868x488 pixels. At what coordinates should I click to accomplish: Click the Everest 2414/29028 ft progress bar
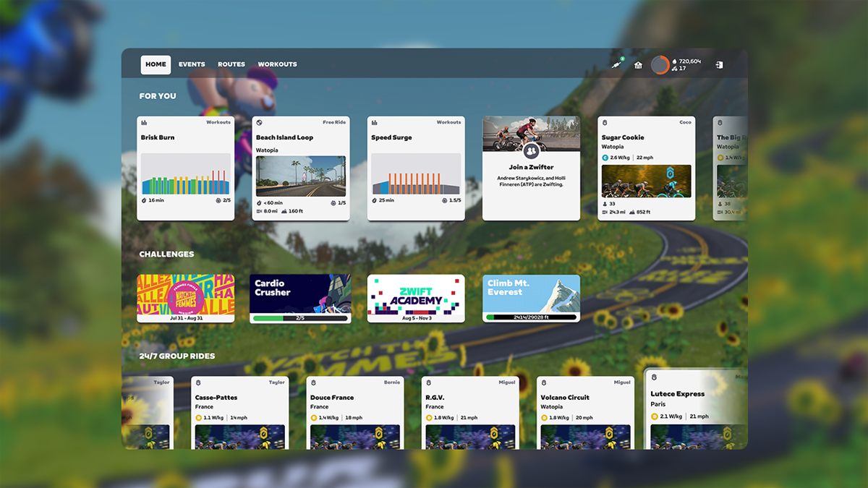coord(531,317)
